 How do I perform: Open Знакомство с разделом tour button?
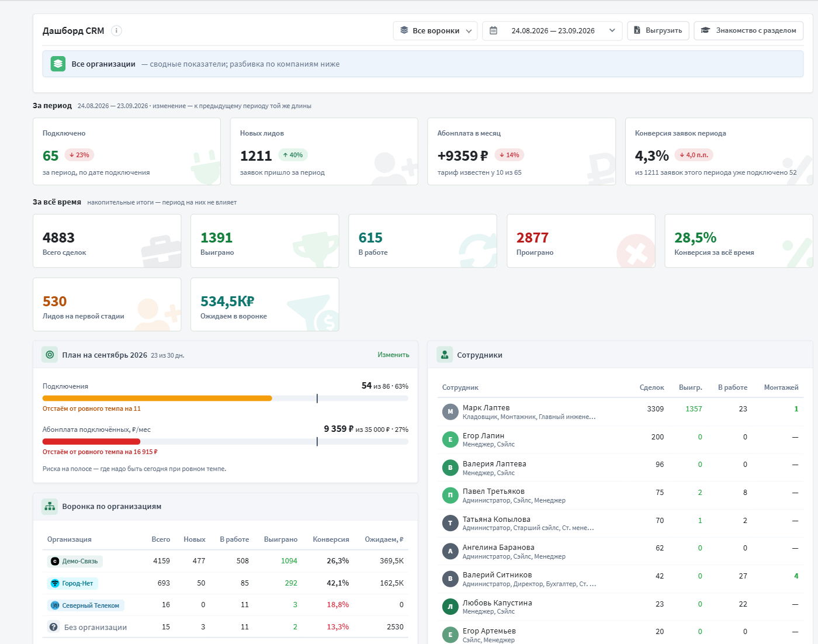point(748,30)
